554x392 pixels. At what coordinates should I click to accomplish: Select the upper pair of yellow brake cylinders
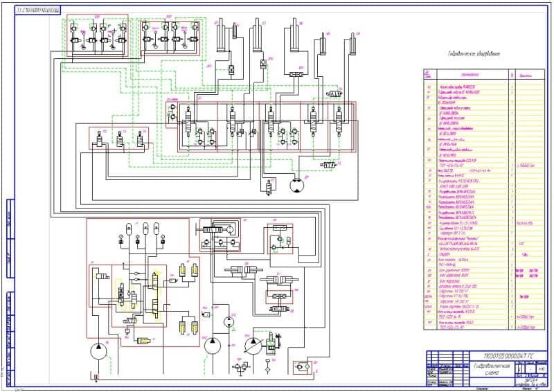point(188,270)
